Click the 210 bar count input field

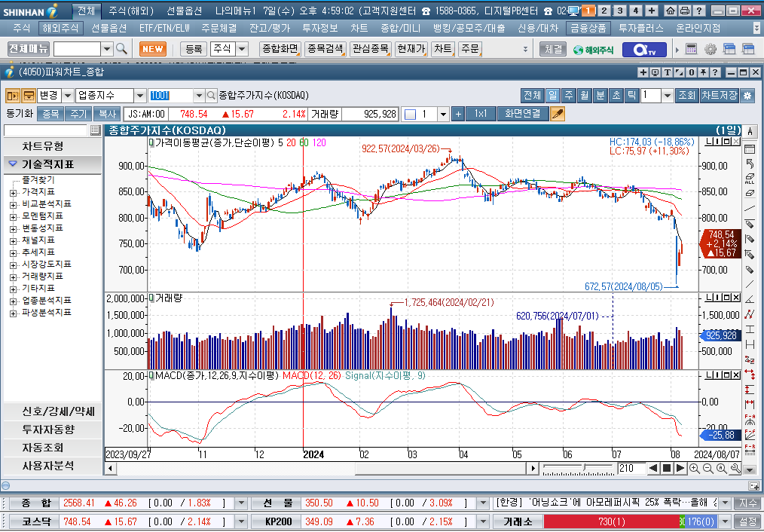[x=631, y=469]
